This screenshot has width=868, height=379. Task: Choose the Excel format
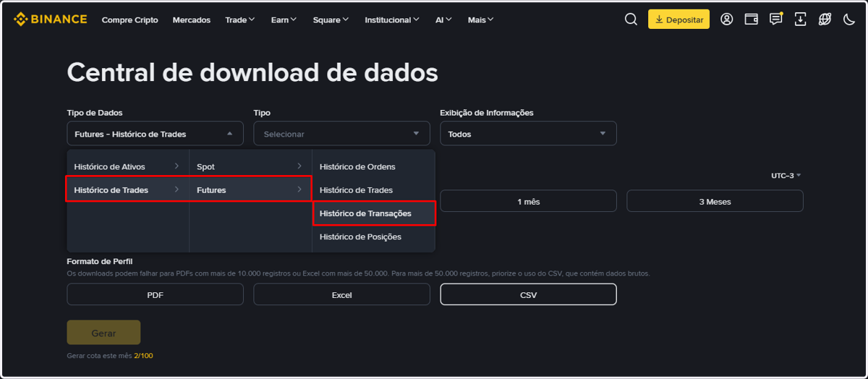pyautogui.click(x=341, y=294)
